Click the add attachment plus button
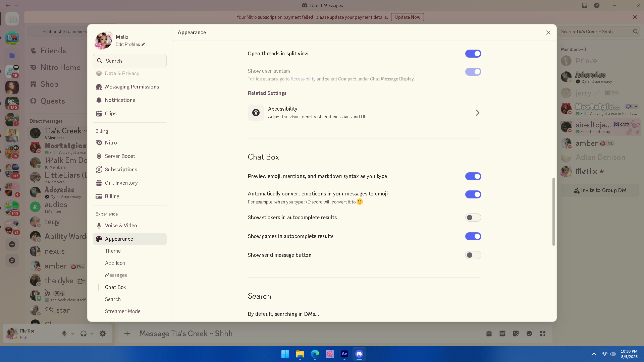The width and height of the screenshot is (644, 362). pyautogui.click(x=127, y=334)
